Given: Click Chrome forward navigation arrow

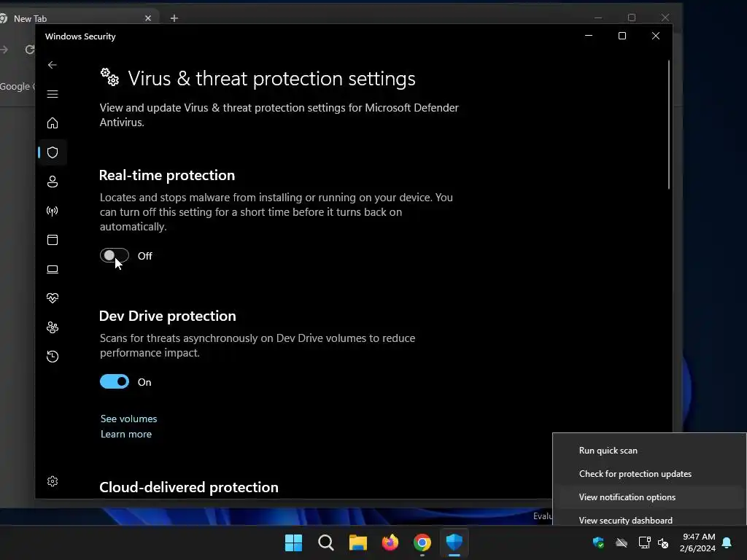Looking at the screenshot, I should [x=4, y=50].
